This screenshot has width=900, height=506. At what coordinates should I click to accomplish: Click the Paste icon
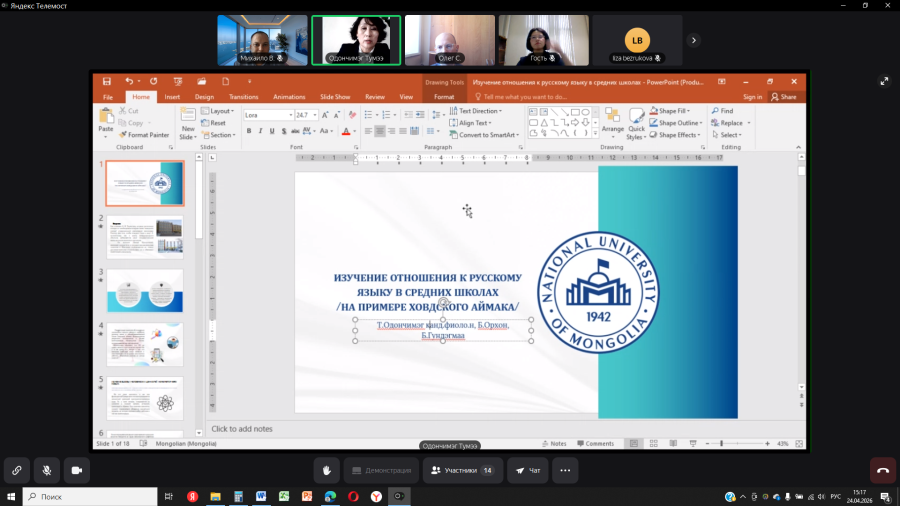(x=106, y=119)
